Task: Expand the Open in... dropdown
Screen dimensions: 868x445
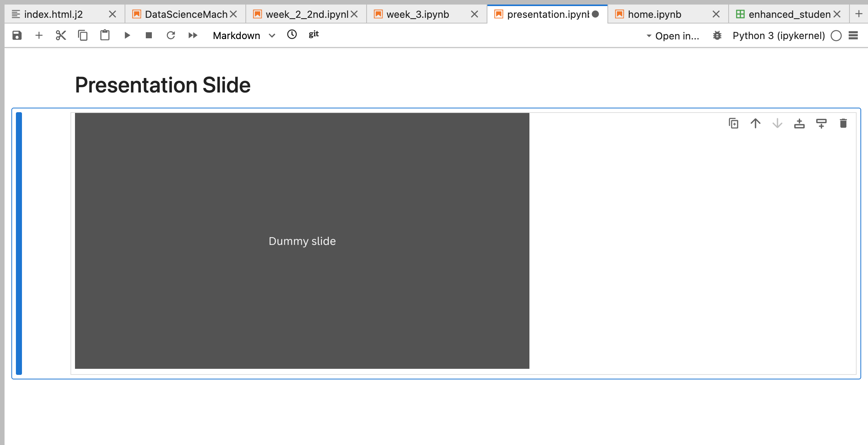Action: tap(673, 36)
